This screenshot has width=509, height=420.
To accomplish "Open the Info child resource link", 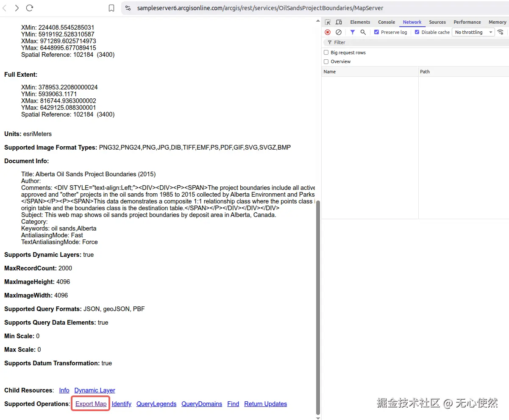I will pos(64,390).
